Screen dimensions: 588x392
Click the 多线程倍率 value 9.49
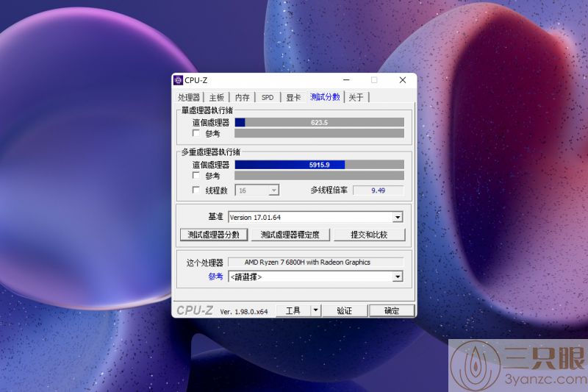point(378,190)
